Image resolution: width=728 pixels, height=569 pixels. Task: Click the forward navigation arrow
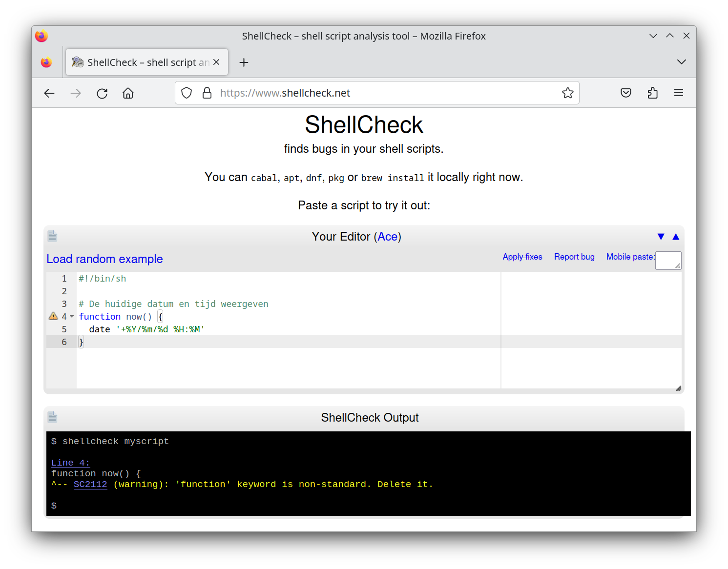tap(76, 93)
